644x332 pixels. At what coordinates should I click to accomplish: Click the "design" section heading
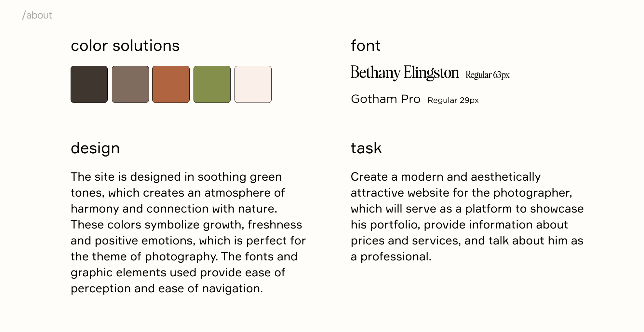(x=95, y=148)
